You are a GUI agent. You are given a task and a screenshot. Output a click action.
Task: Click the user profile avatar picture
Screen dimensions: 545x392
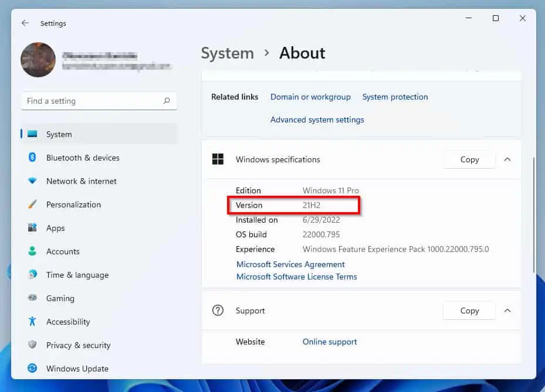point(38,60)
